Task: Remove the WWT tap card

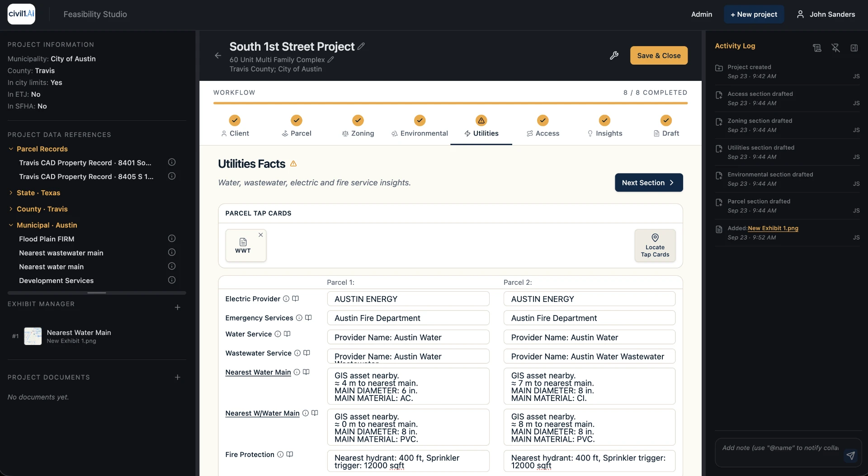Action: (x=261, y=235)
